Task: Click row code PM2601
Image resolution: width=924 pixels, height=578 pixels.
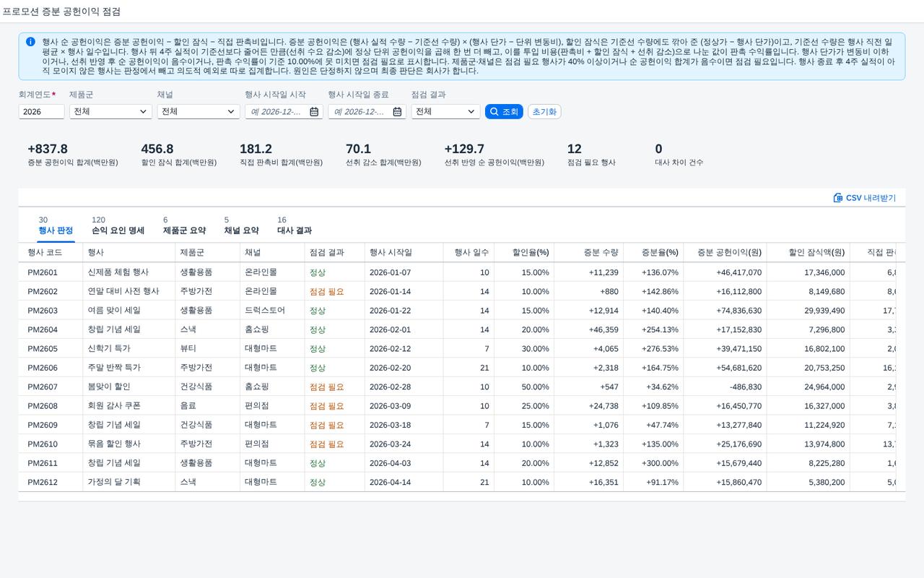Action: (x=43, y=272)
